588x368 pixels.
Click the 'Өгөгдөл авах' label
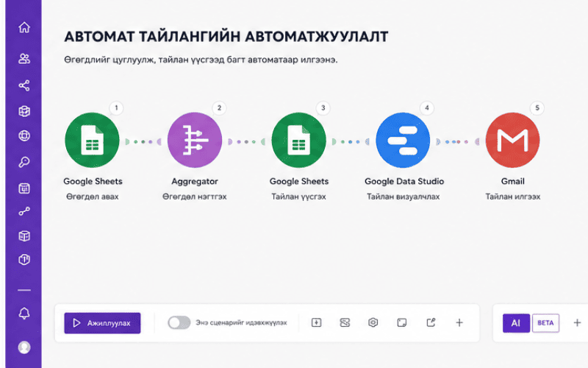[x=93, y=197]
